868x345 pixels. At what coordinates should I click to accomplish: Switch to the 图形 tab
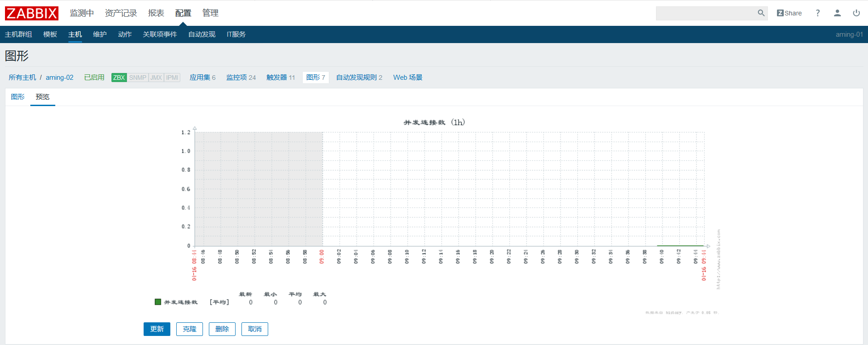point(18,97)
